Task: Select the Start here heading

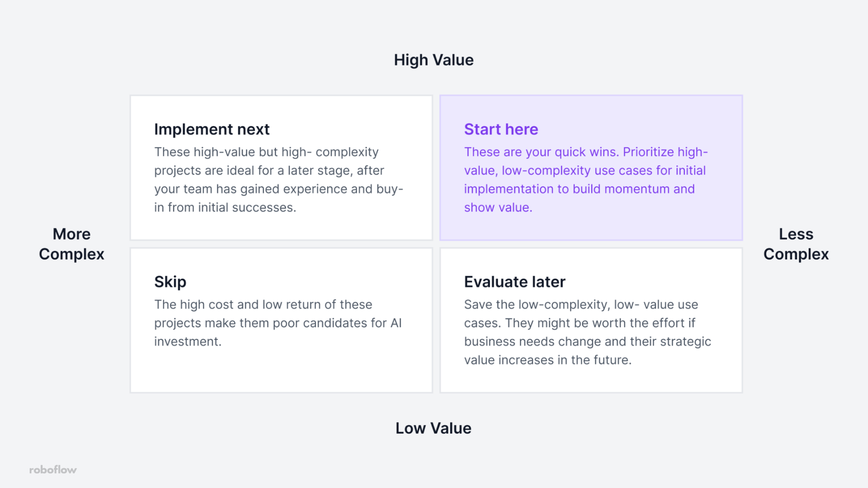Action: click(501, 129)
